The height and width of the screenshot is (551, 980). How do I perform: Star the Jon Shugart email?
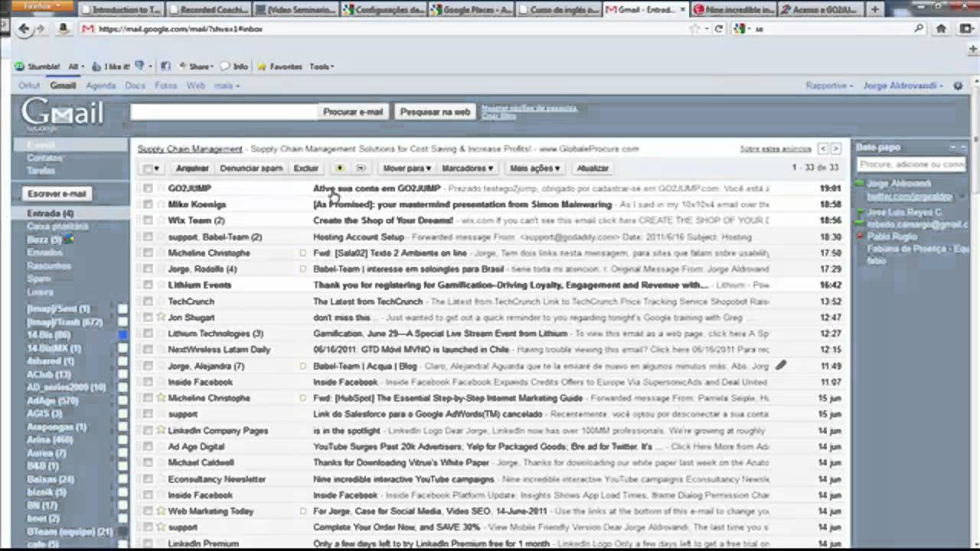(161, 317)
